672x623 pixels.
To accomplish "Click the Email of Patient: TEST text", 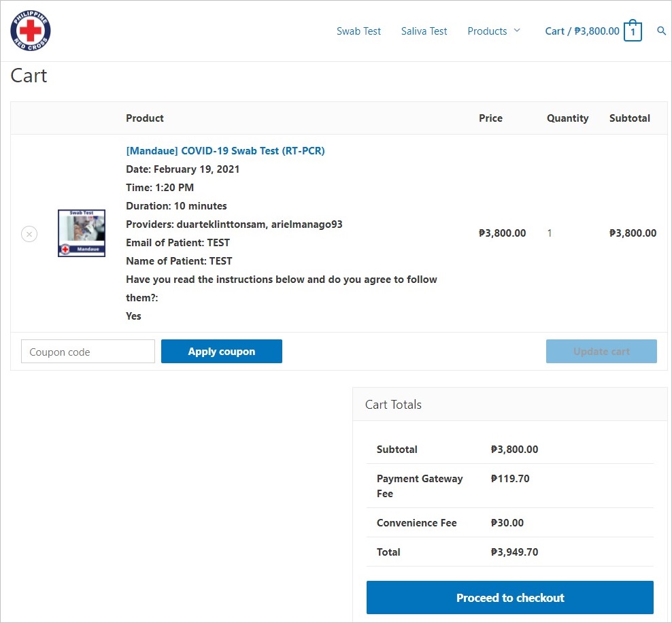I will point(178,243).
